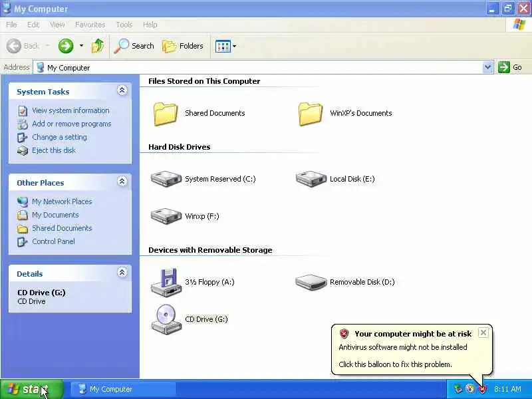Click the Change a setting icon
Screen dimensions: 532x399
(23, 138)
